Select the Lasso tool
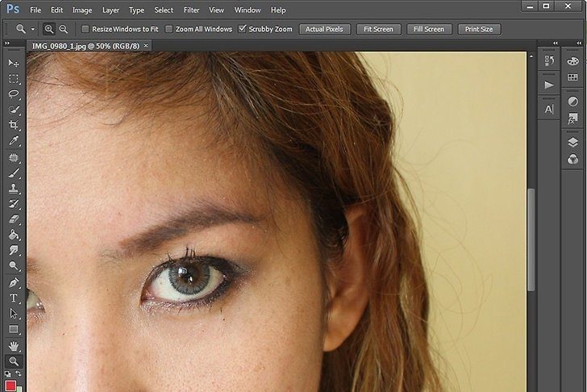The height and width of the screenshot is (392, 587). 13,94
